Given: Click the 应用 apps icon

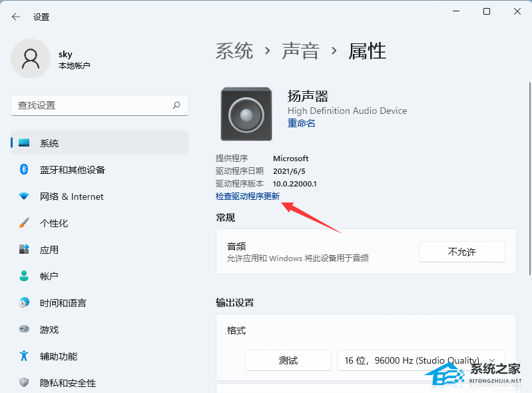Looking at the screenshot, I should pyautogui.click(x=24, y=249).
